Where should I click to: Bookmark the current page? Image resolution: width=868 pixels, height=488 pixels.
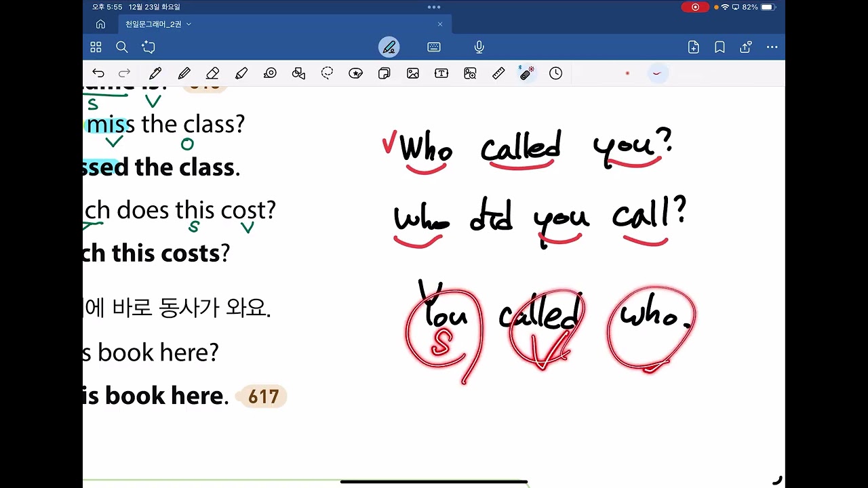(719, 47)
